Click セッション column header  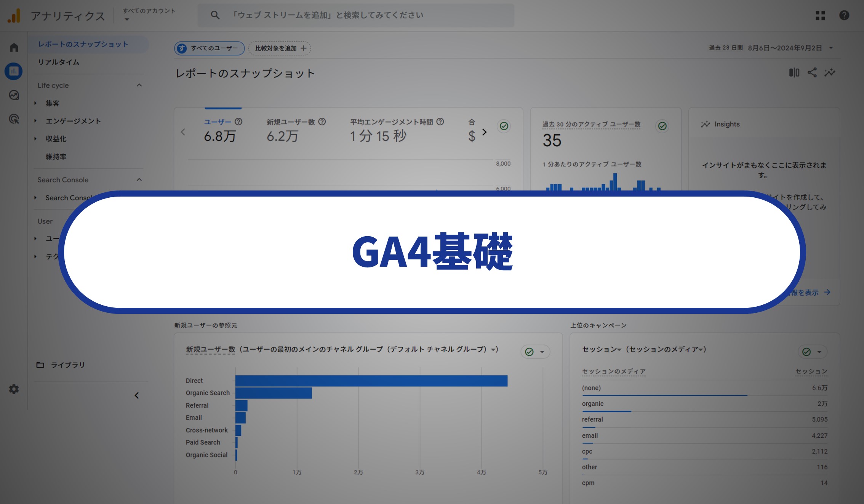(811, 371)
